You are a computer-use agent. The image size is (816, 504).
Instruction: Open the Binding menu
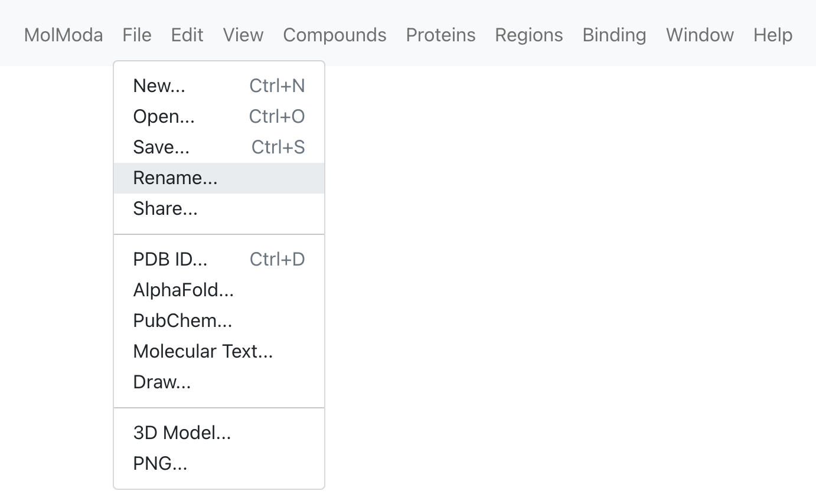(614, 35)
